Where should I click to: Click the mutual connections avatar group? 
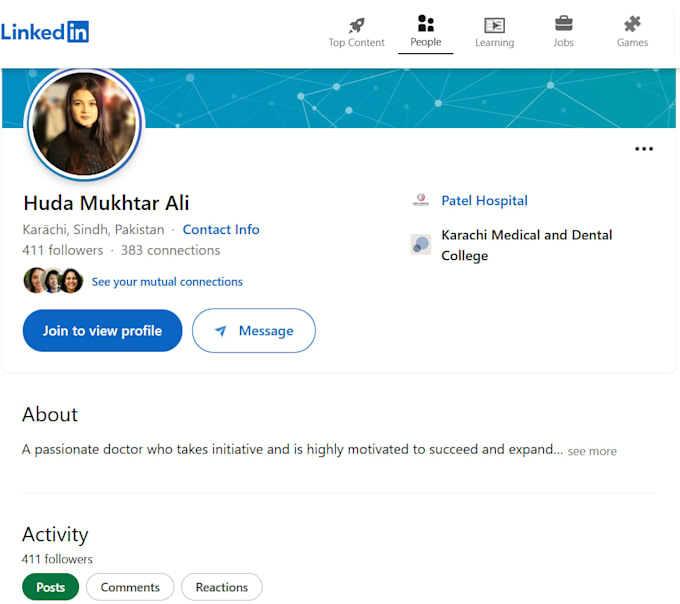53,281
